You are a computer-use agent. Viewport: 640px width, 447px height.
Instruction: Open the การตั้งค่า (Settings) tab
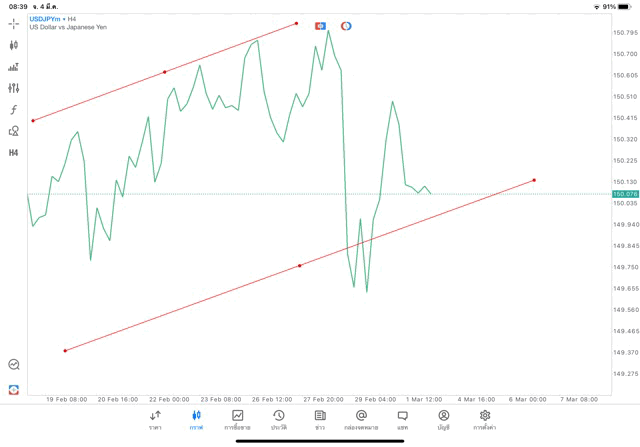click(x=485, y=419)
